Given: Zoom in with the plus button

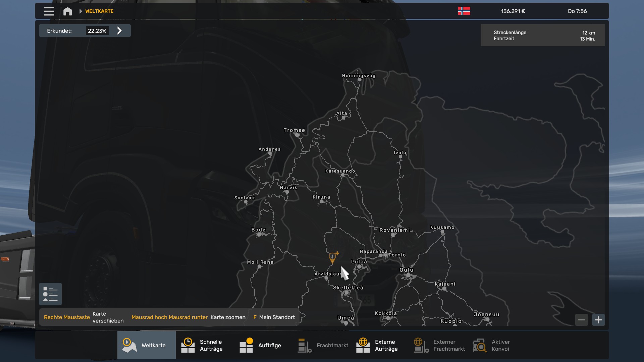Looking at the screenshot, I should [598, 320].
